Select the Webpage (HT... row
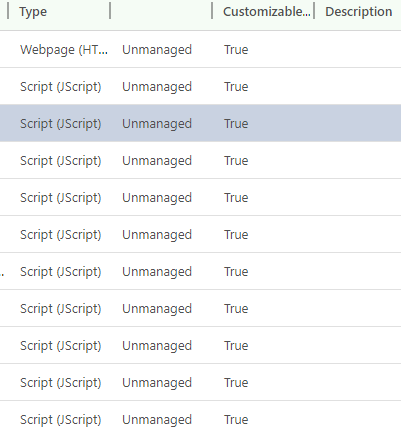The width and height of the screenshot is (401, 435). coord(200,50)
